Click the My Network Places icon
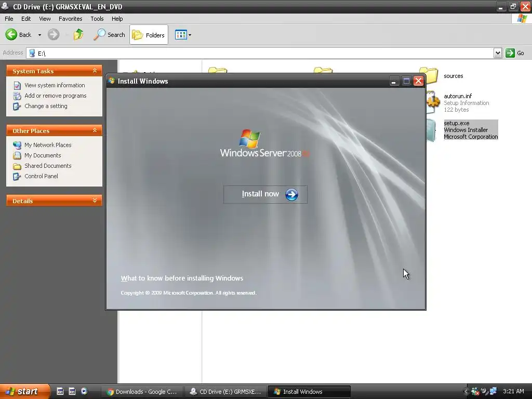Viewport: 532px width, 399px height. 17,145
